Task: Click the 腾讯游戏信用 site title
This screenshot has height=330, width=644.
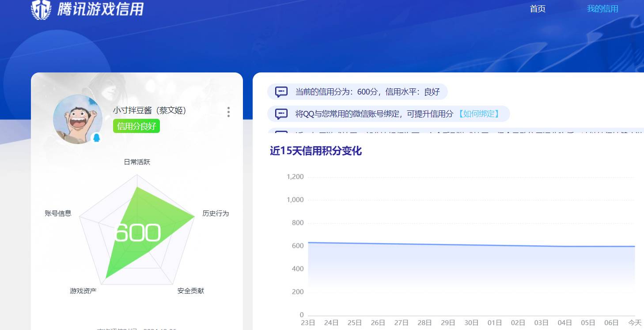Action: coord(101,9)
